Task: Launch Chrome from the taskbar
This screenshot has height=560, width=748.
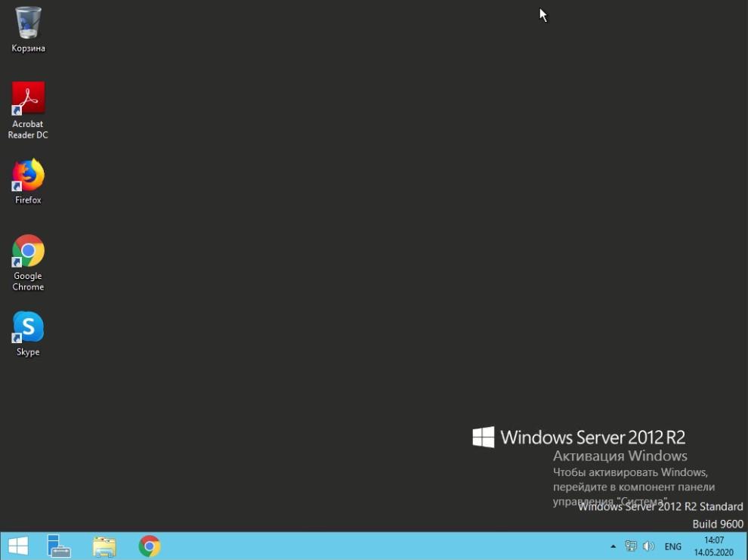Action: [x=150, y=546]
